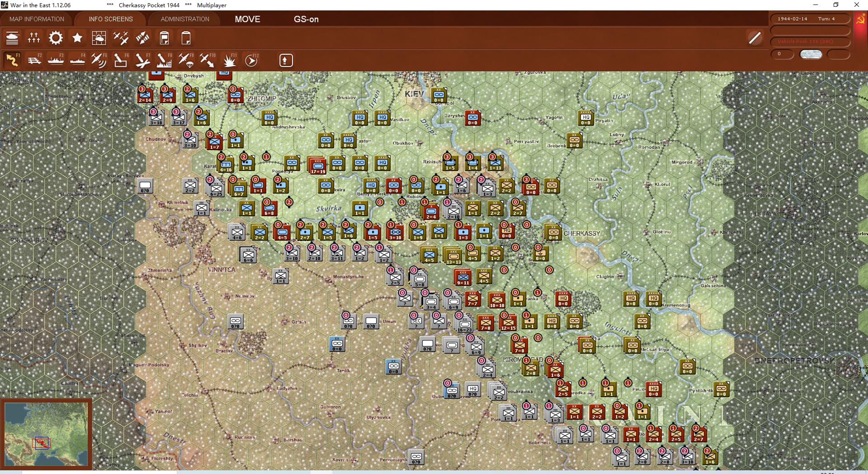Select the red 12=15 unit counter
The width and height of the screenshot is (868, 474).
[x=508, y=322]
